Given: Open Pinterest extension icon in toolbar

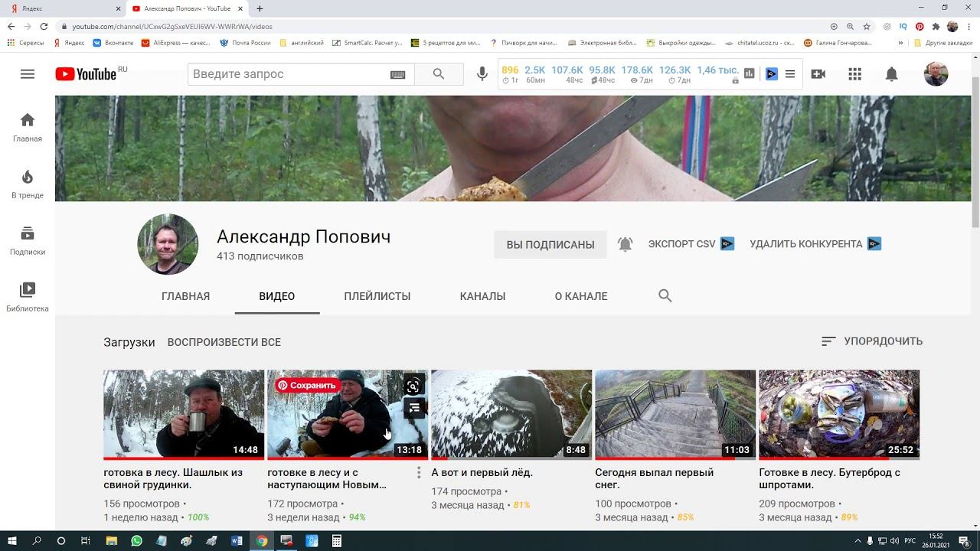Looking at the screenshot, I should coord(920,26).
